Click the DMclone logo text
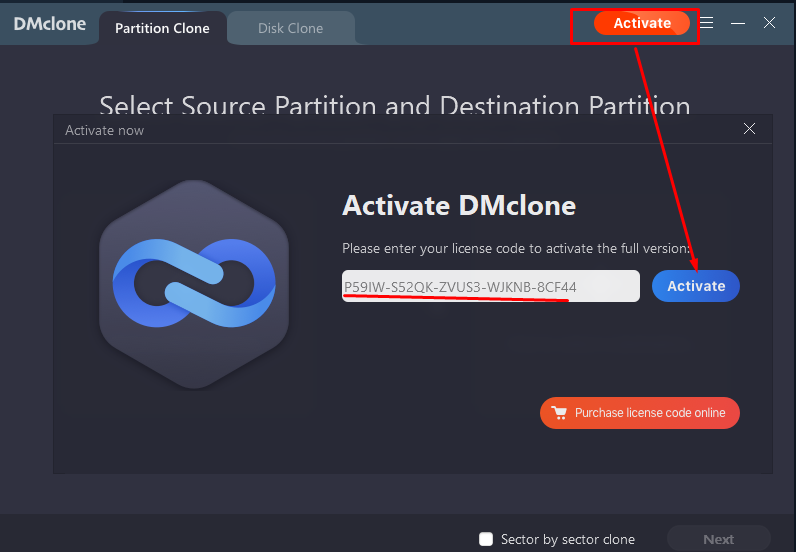Image resolution: width=796 pixels, height=552 pixels. pos(50,24)
